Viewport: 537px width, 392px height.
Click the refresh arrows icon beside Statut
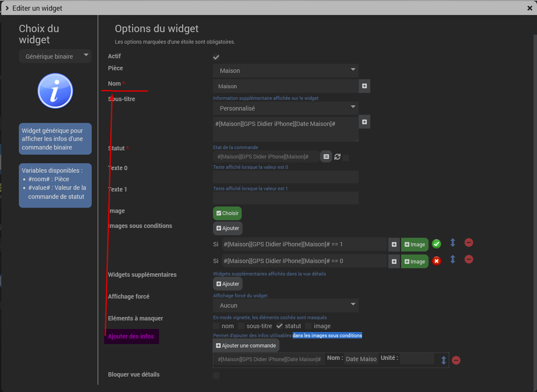[x=337, y=157]
